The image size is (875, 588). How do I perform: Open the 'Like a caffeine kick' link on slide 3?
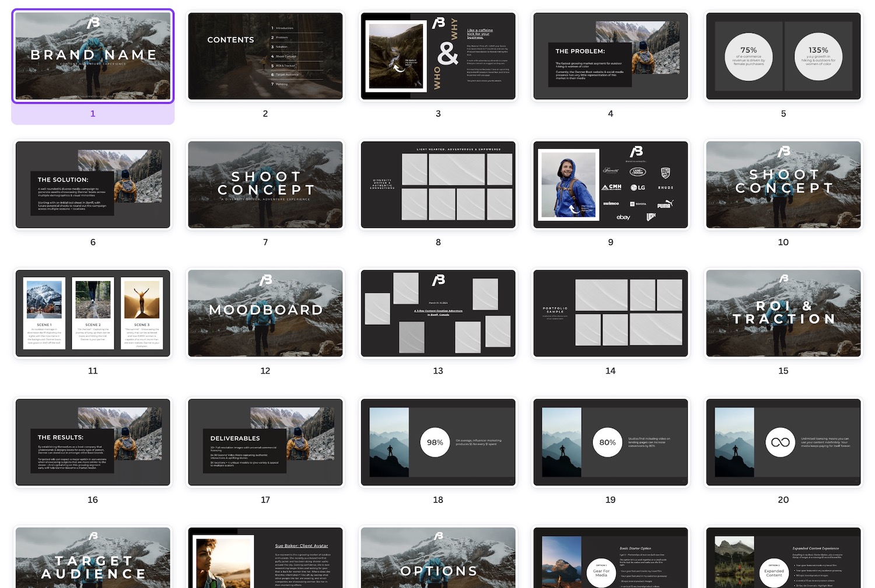click(480, 33)
